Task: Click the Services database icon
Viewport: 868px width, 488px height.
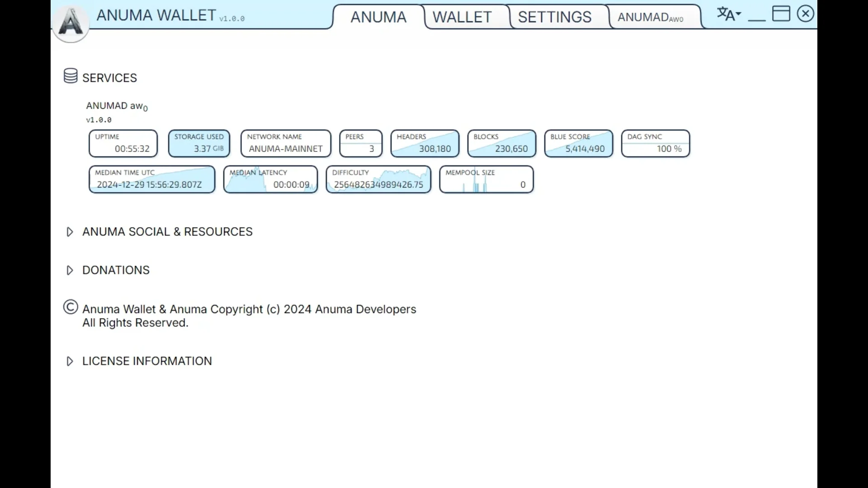Action: [71, 76]
